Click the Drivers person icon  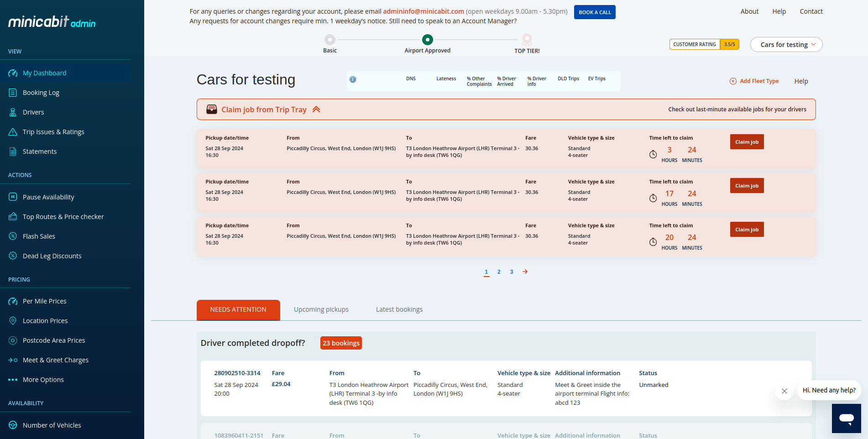click(13, 112)
